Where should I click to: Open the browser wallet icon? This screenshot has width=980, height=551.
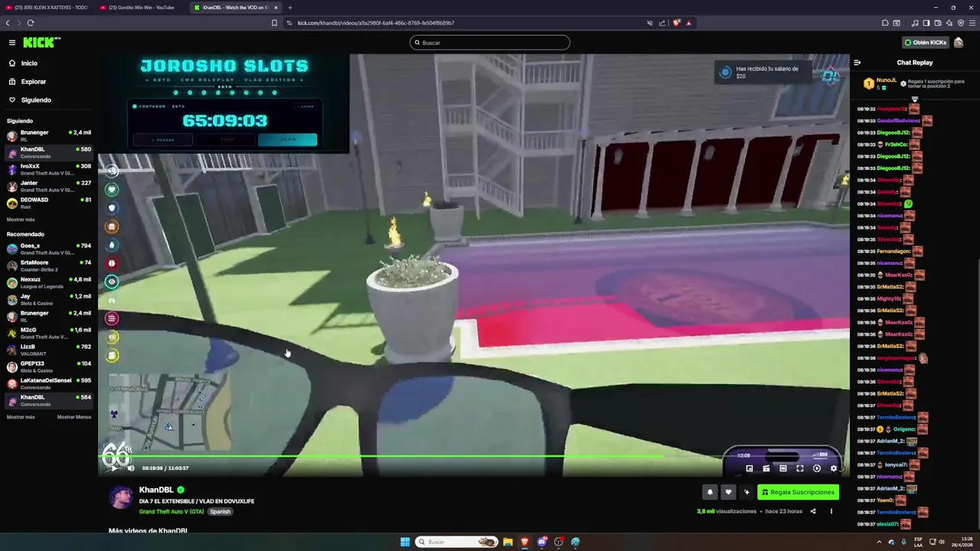point(938,23)
